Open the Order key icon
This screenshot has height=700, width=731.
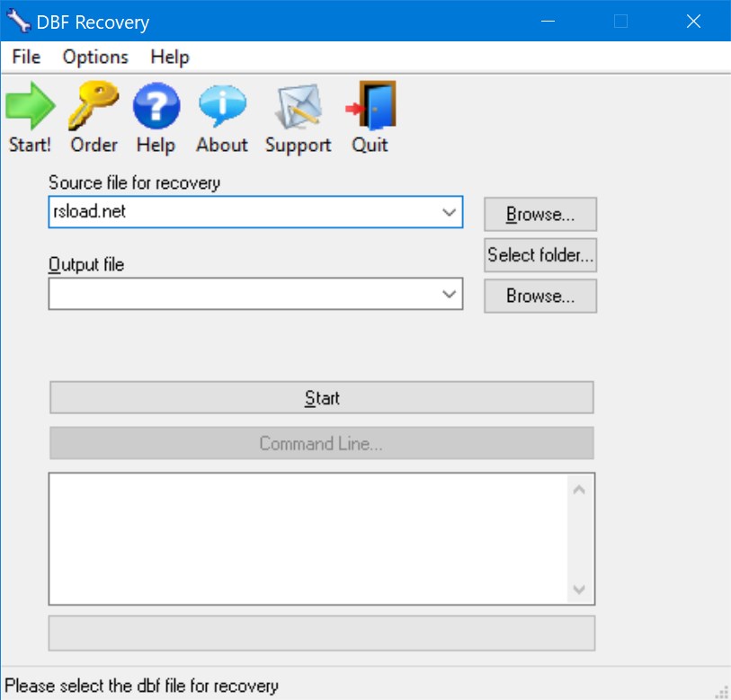(x=94, y=106)
